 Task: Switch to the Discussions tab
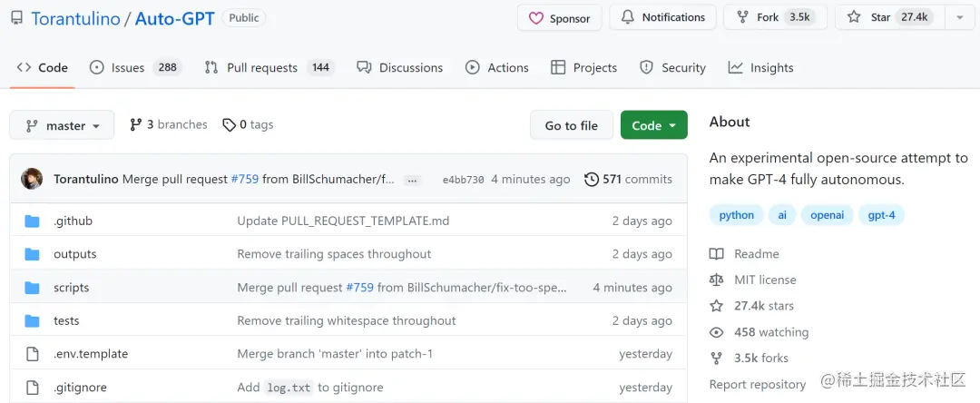point(400,67)
